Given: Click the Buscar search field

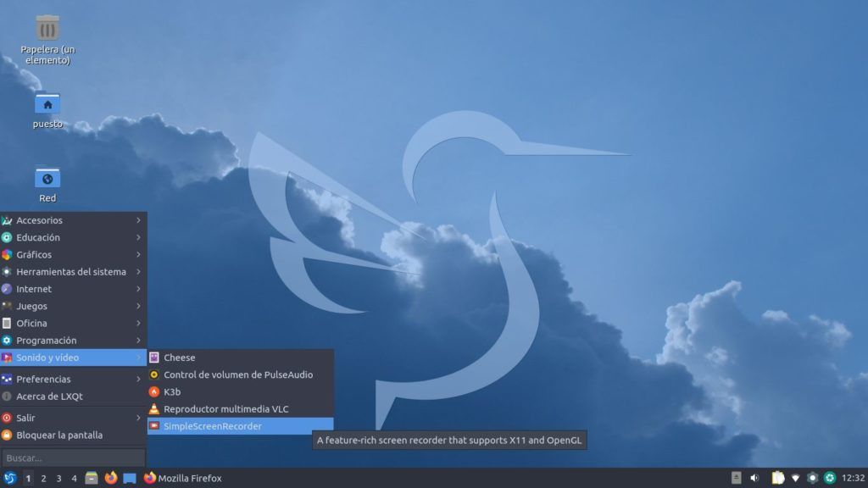Looking at the screenshot, I should click(x=73, y=457).
